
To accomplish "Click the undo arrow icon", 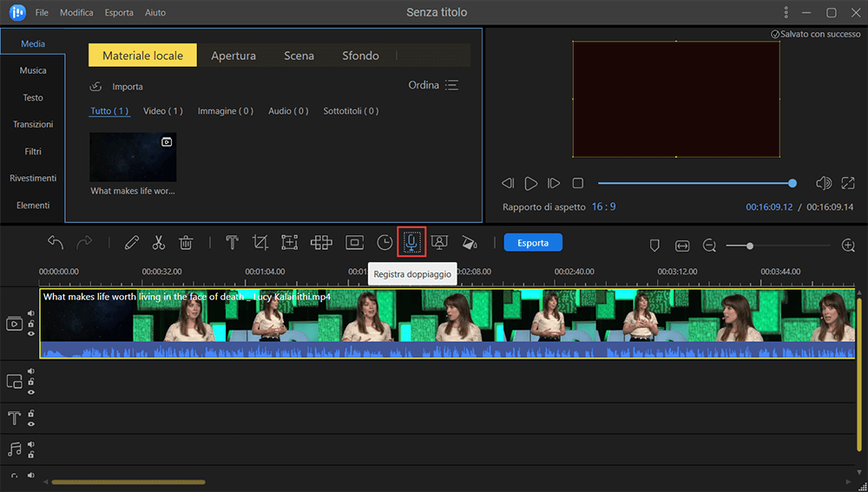I will pyautogui.click(x=56, y=243).
